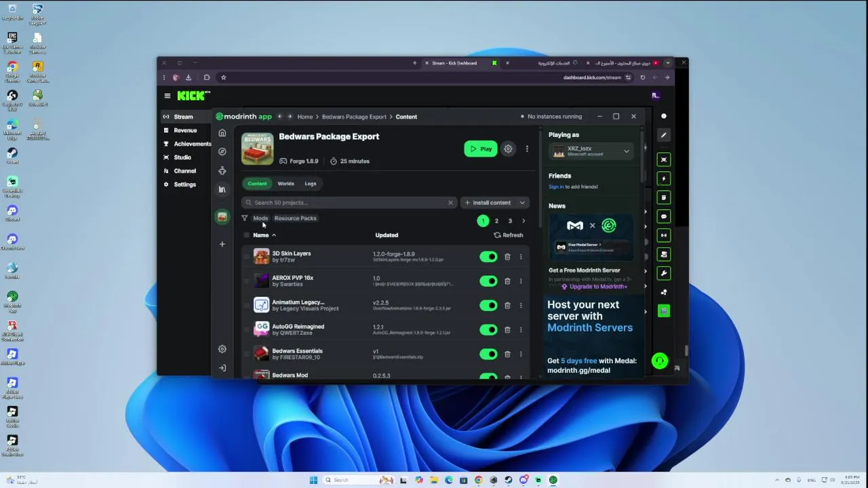
Task: Toggle the Mods filter chip
Action: [x=260, y=218]
